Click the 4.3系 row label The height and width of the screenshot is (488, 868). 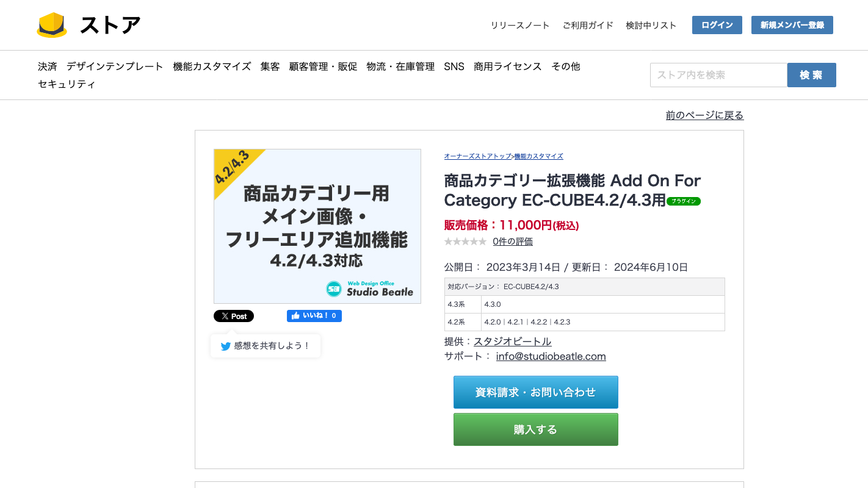463,304
